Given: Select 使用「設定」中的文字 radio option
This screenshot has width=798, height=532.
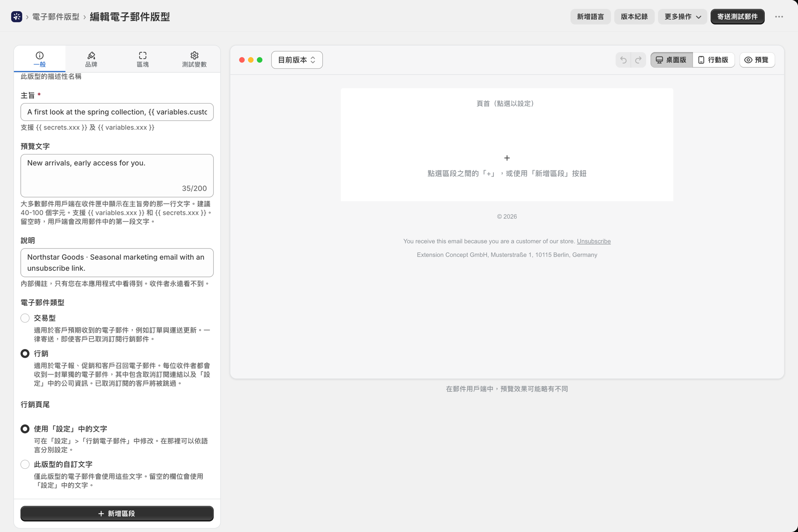Looking at the screenshot, I should (x=25, y=429).
